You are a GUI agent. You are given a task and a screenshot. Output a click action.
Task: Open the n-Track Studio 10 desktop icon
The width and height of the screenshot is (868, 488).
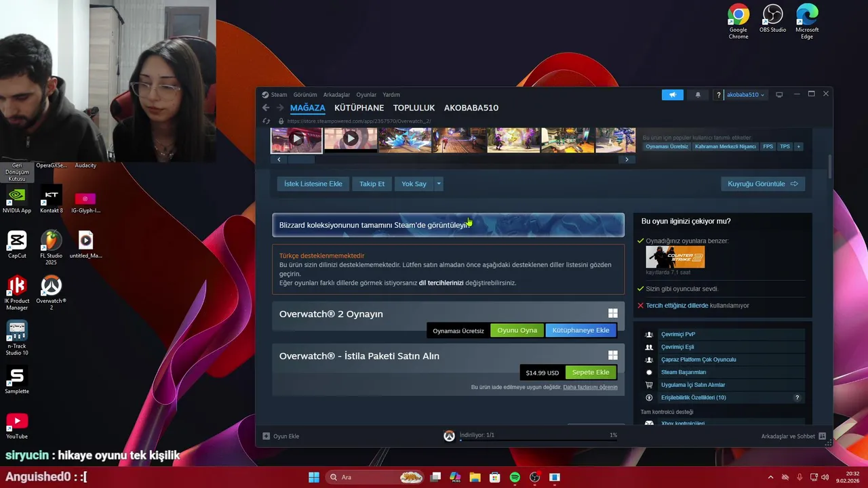point(17,338)
